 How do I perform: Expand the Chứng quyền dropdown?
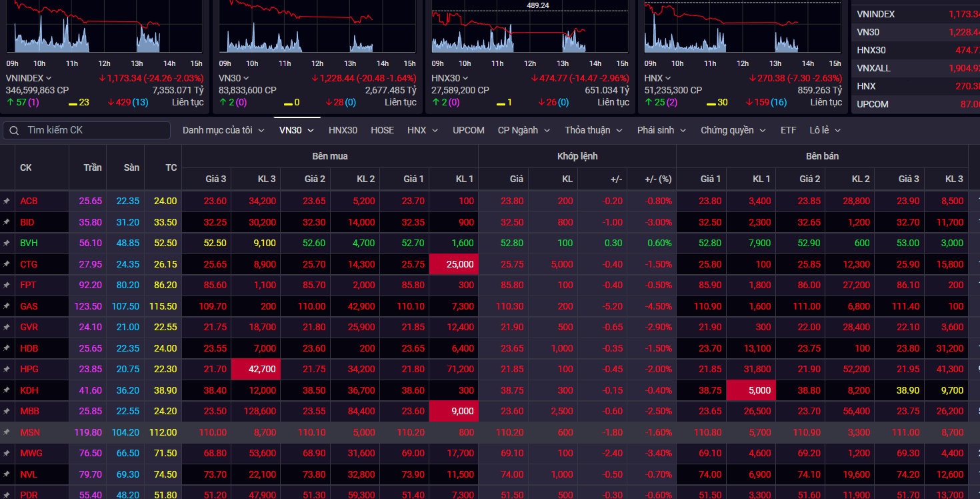pyautogui.click(x=733, y=130)
